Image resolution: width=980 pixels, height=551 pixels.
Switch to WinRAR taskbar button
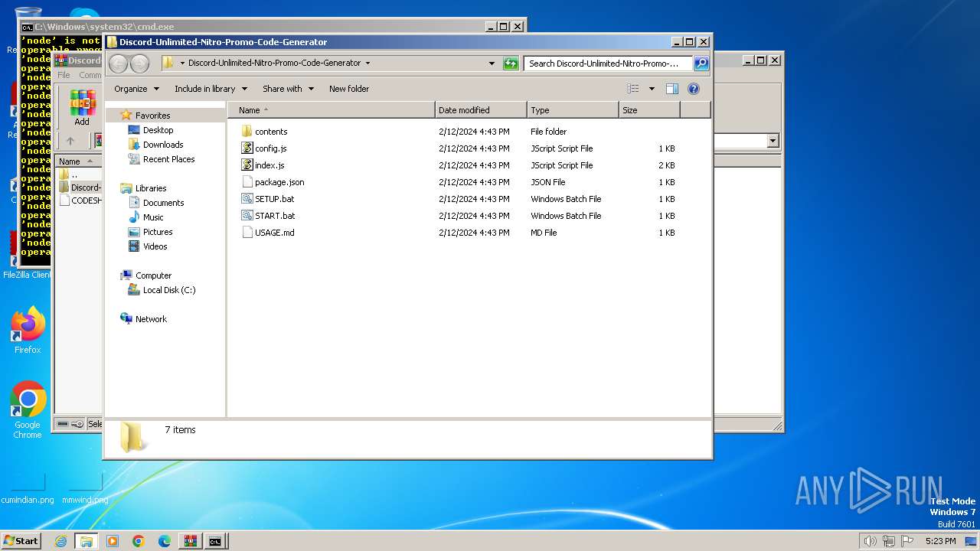click(x=190, y=541)
